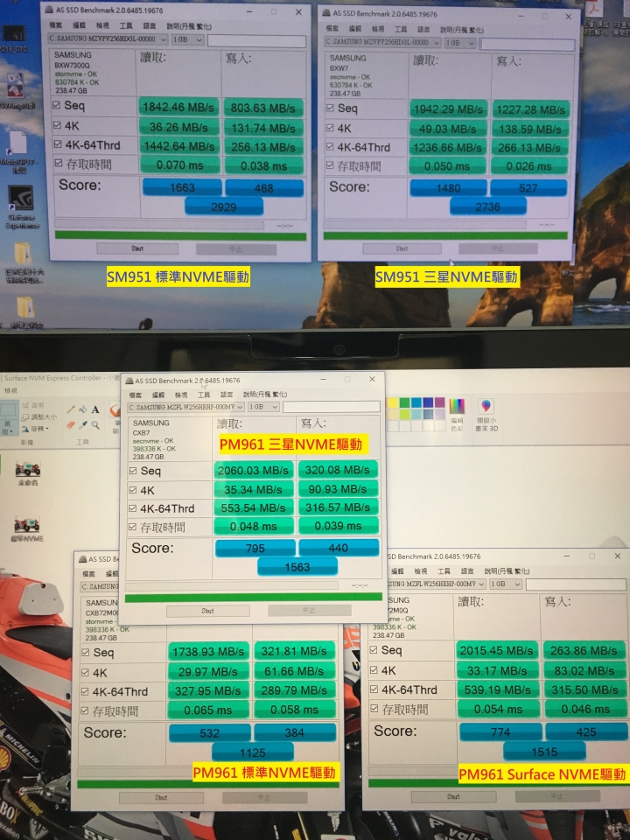Select the Eraser tool in Paint
This screenshot has height=840, width=630.
click(71, 425)
